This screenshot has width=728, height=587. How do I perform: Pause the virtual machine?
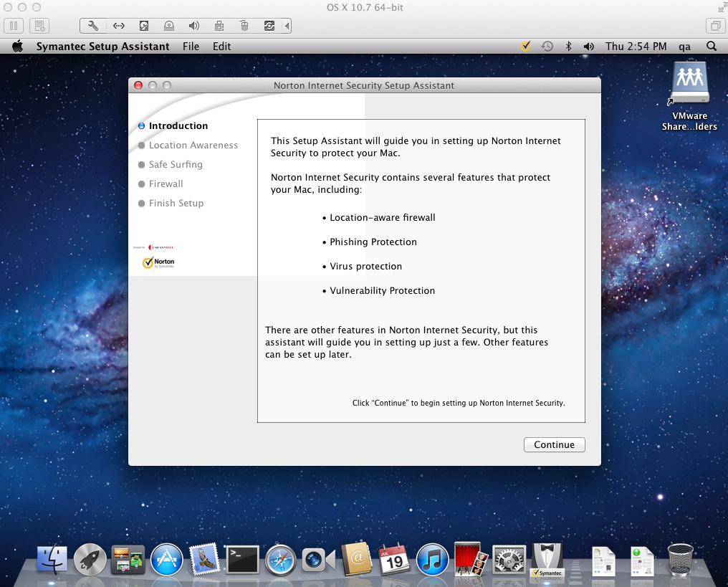pos(14,26)
